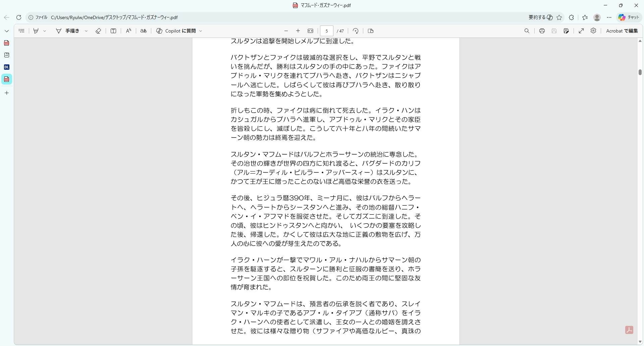Toggle the fit to width button
The image size is (644, 346).
tap(310, 31)
